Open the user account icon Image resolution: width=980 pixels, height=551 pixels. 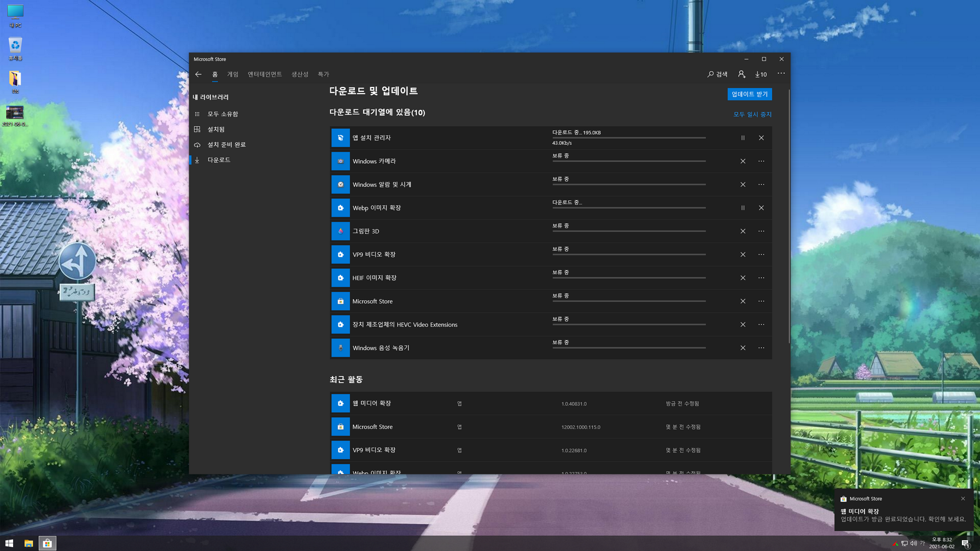coord(742,74)
